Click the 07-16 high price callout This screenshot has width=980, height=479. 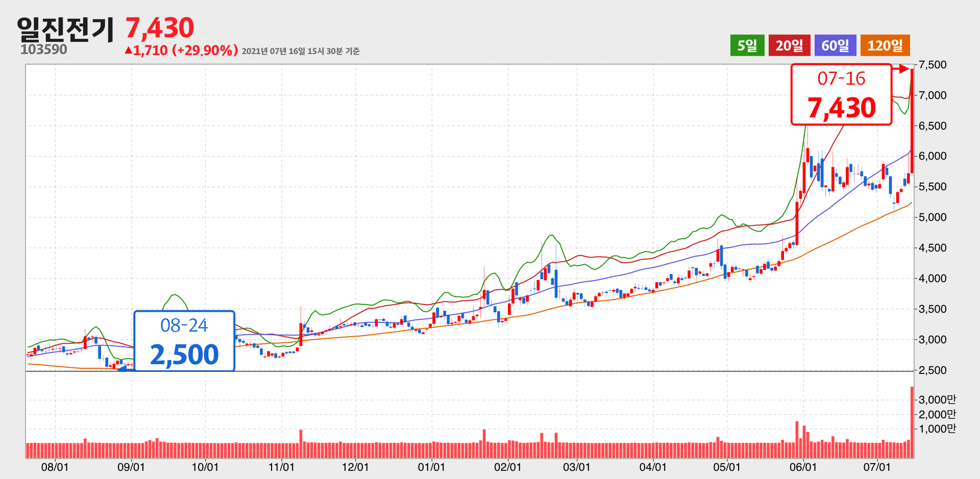pyautogui.click(x=841, y=94)
